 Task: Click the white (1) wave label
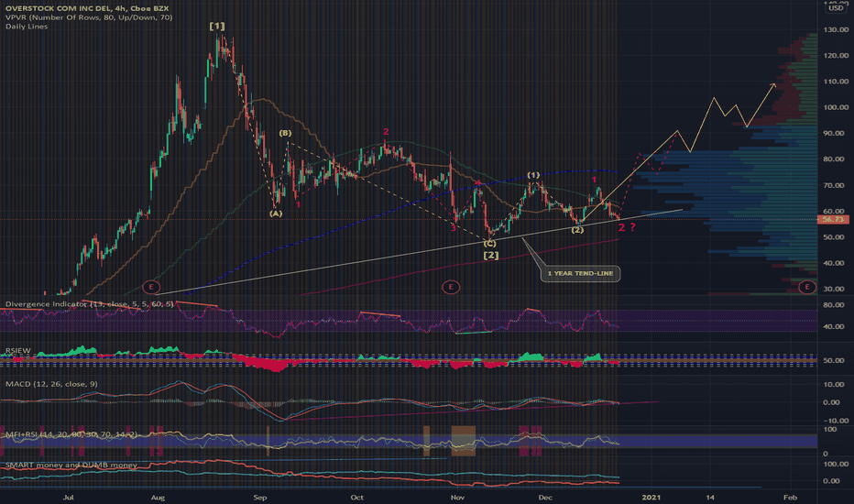point(533,175)
